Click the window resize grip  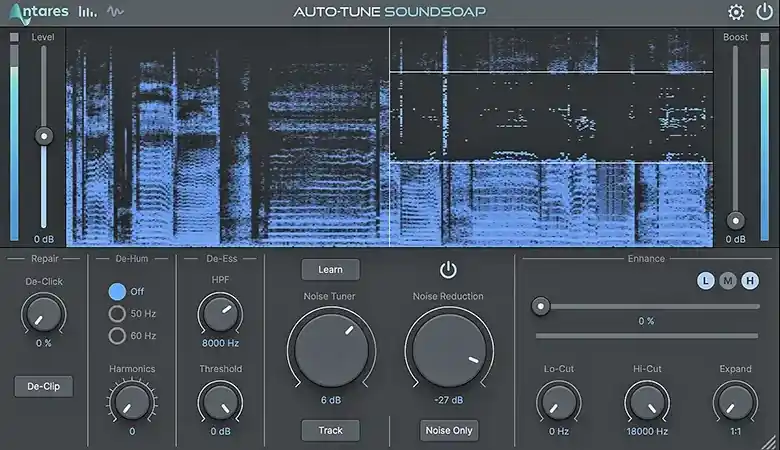coord(770,442)
